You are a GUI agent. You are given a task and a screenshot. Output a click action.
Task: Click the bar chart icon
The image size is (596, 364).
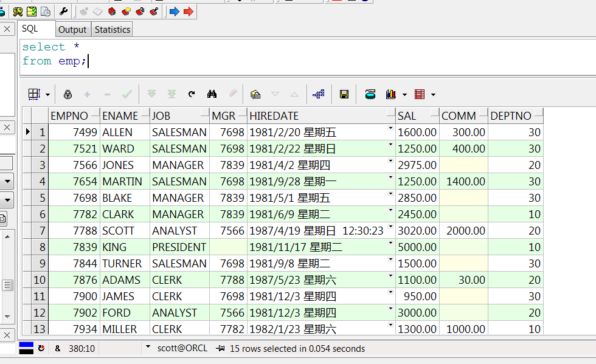390,94
